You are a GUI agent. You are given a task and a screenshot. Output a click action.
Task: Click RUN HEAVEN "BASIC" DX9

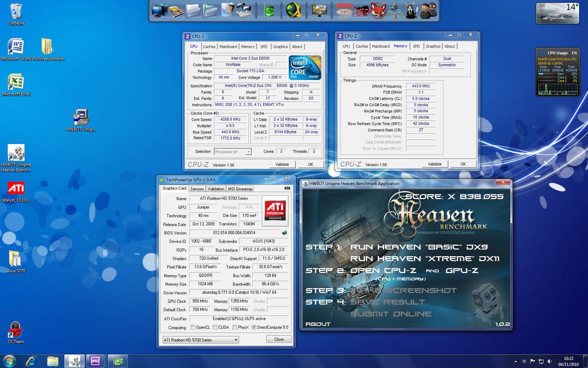[x=419, y=247]
